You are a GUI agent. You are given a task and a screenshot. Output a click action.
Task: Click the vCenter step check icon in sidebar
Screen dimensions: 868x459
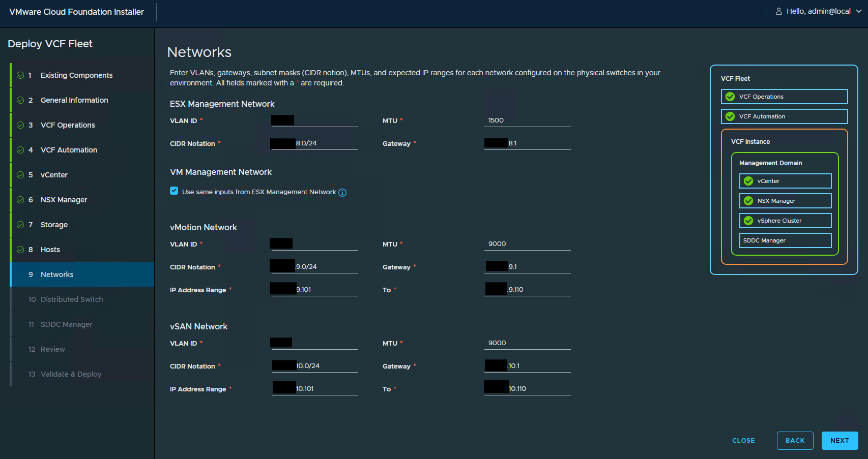(x=20, y=175)
